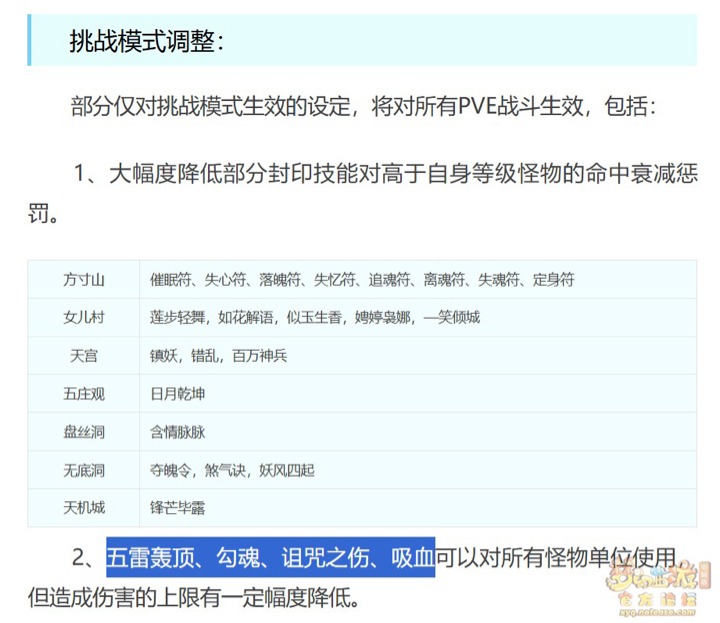Click the line 但造成伤害的上限有一定幅度降低。
Viewport: 720px width, 623px height.
point(193,598)
